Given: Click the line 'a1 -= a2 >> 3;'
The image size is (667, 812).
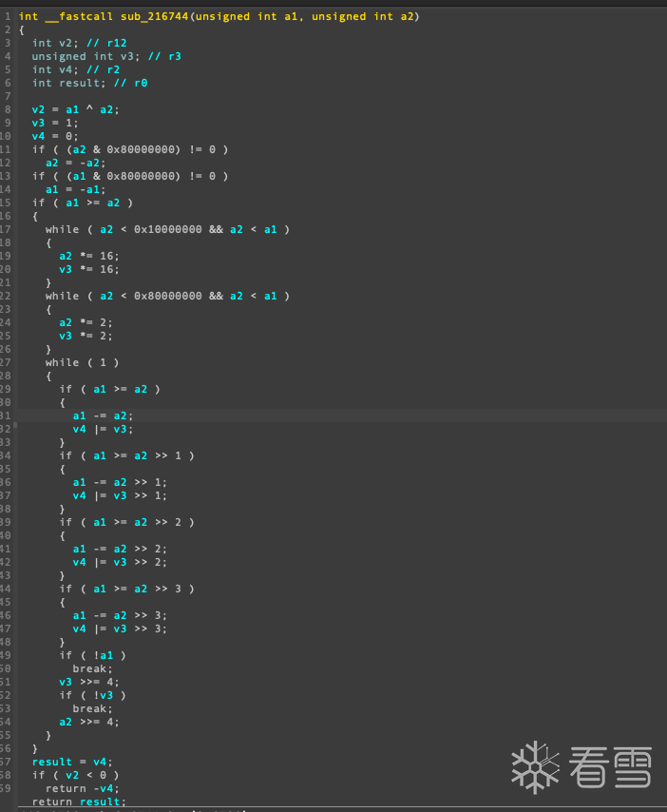Looking at the screenshot, I should (120, 616).
